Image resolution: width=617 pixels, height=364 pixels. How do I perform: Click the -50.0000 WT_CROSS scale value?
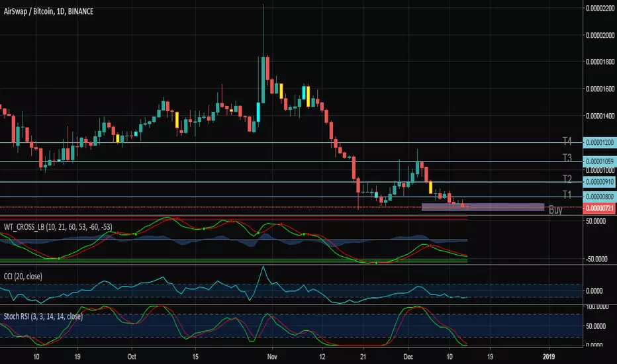596,259
